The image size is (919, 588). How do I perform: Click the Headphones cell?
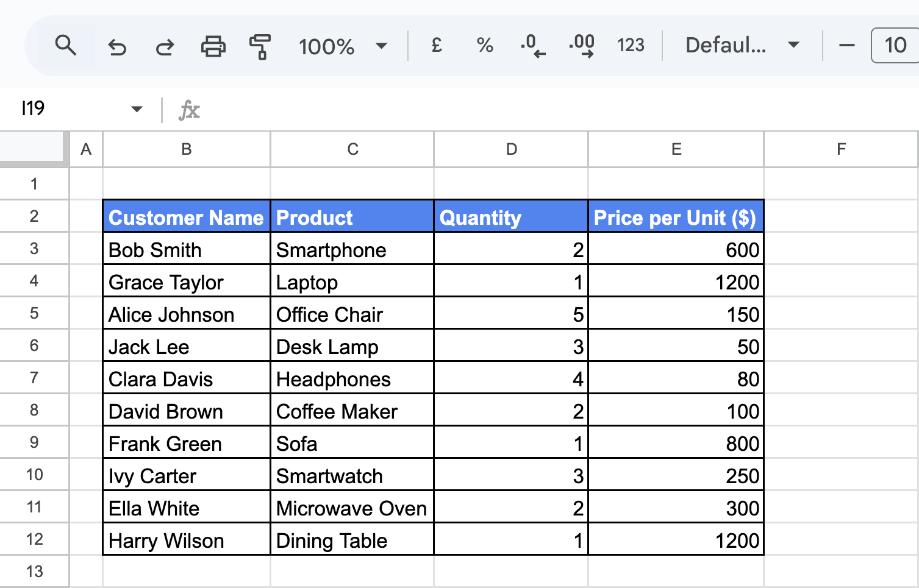pyautogui.click(x=352, y=378)
